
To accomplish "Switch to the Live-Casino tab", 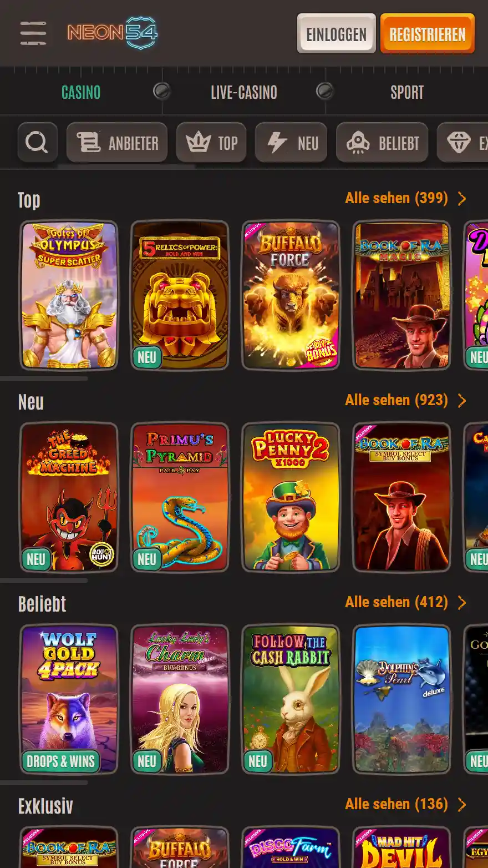I will pyautogui.click(x=244, y=92).
